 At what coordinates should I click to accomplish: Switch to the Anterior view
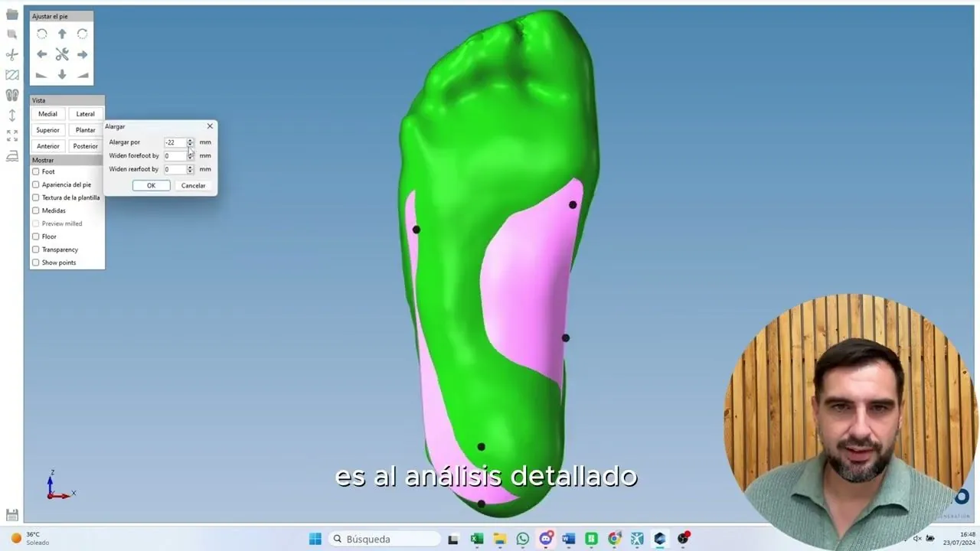47,146
